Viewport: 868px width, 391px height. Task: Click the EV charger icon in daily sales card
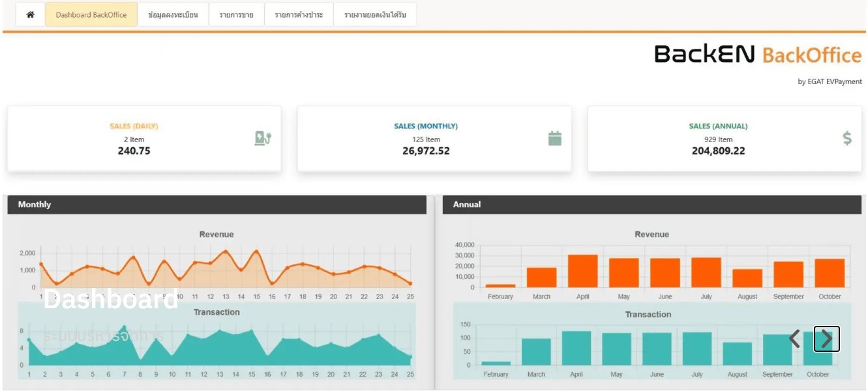click(x=262, y=138)
